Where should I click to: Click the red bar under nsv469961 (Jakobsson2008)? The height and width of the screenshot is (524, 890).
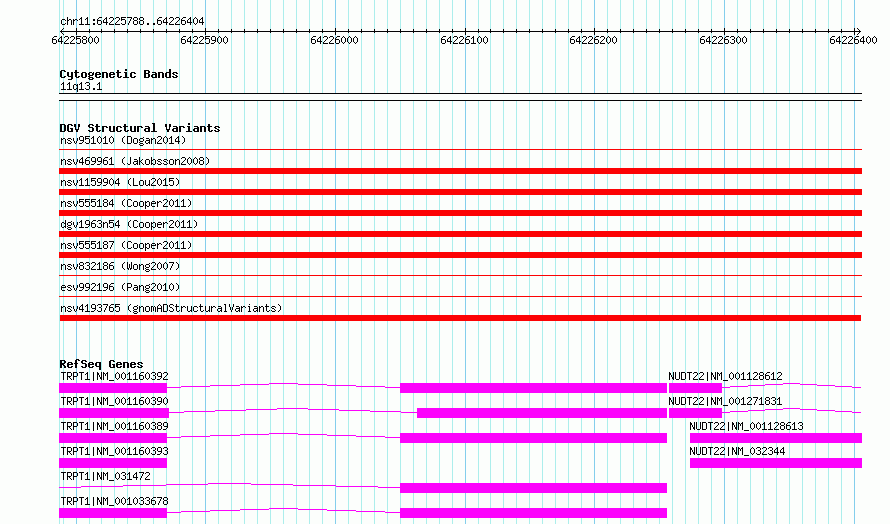coord(460,171)
